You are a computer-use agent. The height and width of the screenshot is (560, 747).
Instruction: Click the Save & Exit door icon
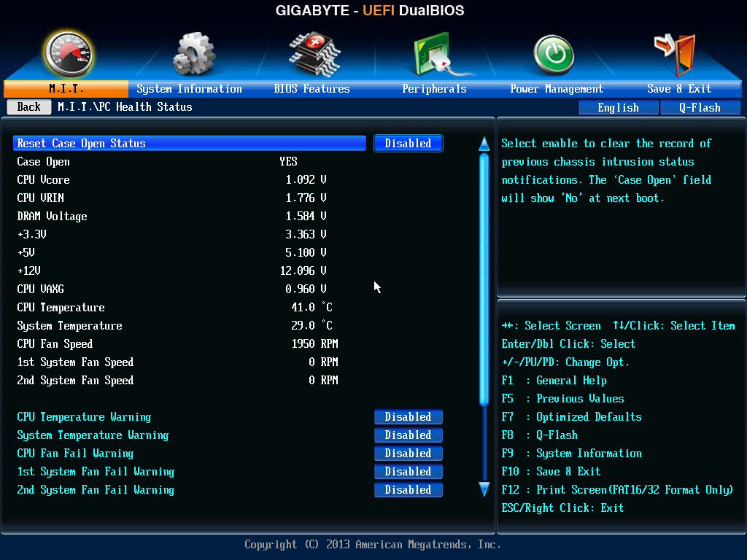click(676, 55)
